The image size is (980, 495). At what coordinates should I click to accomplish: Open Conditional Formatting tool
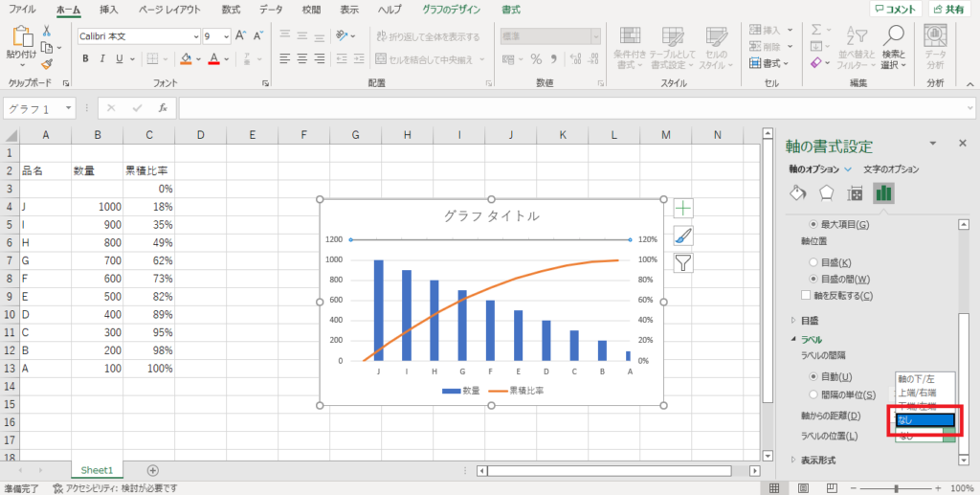pyautogui.click(x=630, y=48)
